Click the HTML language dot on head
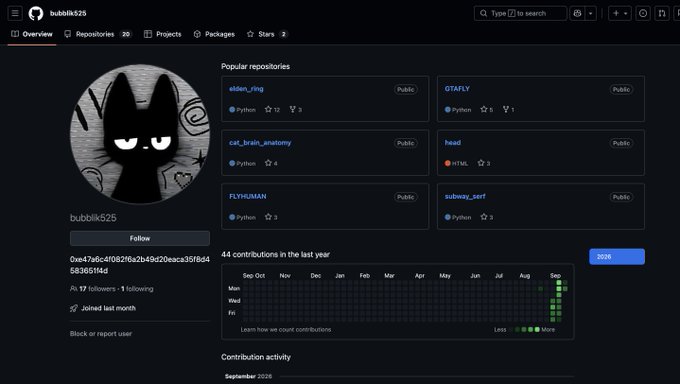Viewport: 680px width, 384px height. (448, 163)
